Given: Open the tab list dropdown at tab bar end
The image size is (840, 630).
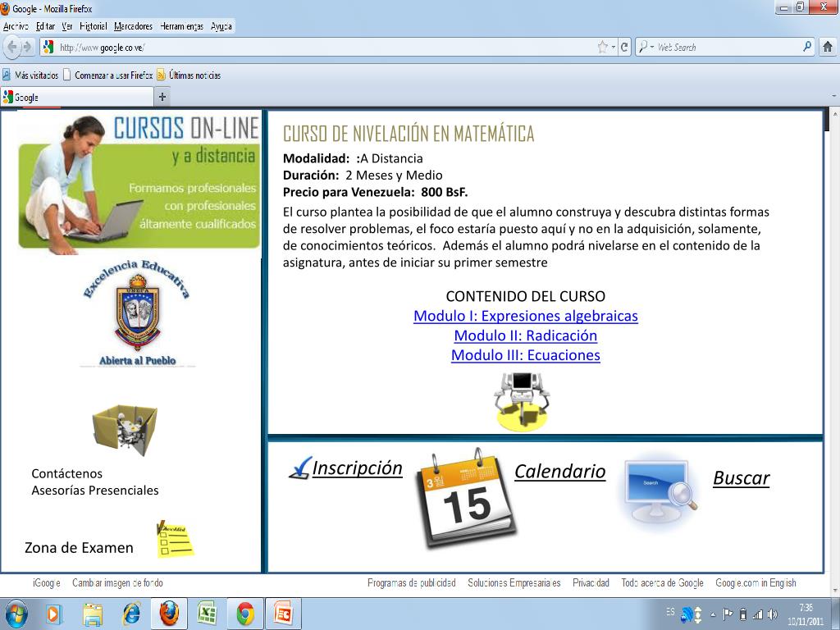Looking at the screenshot, I should (x=833, y=97).
